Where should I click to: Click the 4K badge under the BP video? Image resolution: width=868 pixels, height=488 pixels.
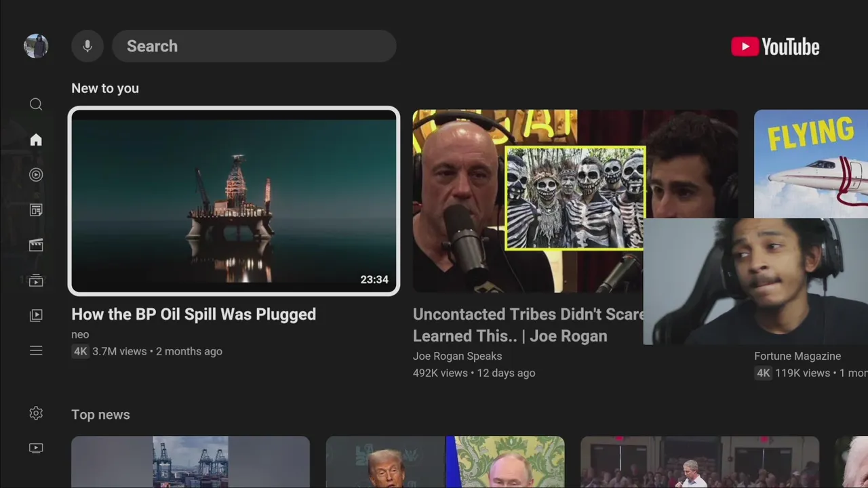(80, 351)
